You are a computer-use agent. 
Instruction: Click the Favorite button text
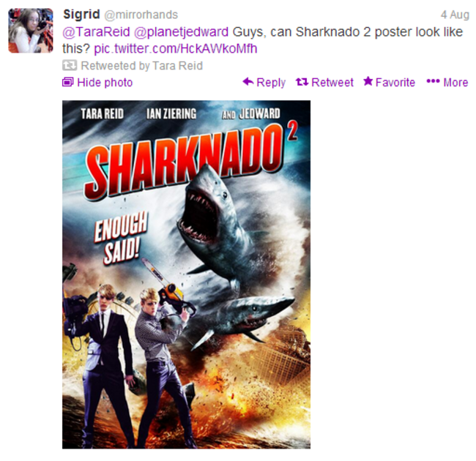click(395, 82)
